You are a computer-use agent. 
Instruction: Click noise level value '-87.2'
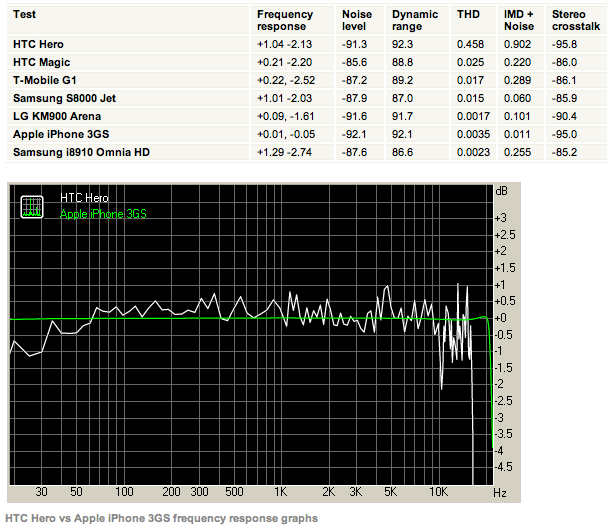coord(354,80)
